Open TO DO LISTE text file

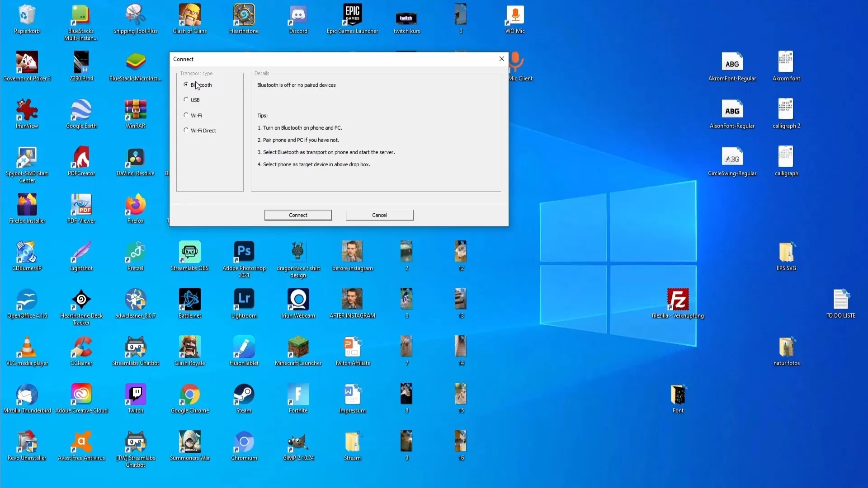[x=840, y=304]
